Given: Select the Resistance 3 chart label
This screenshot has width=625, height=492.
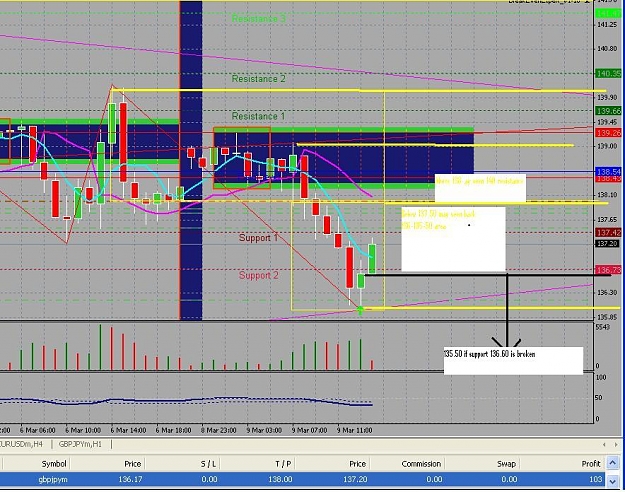Looking at the screenshot, I should (259, 19).
